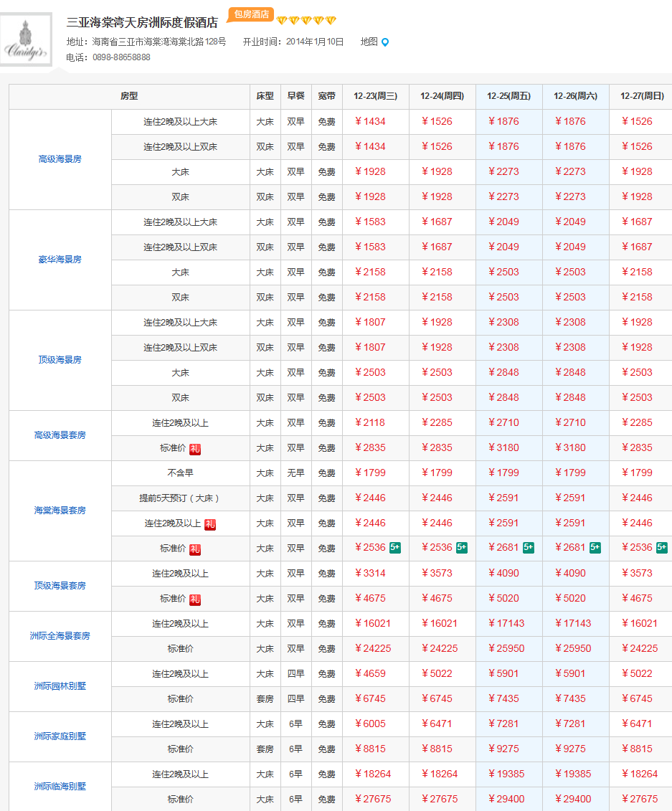Click the 5+ badge in the 12-24 column
This screenshot has width=672, height=811.
462,548
